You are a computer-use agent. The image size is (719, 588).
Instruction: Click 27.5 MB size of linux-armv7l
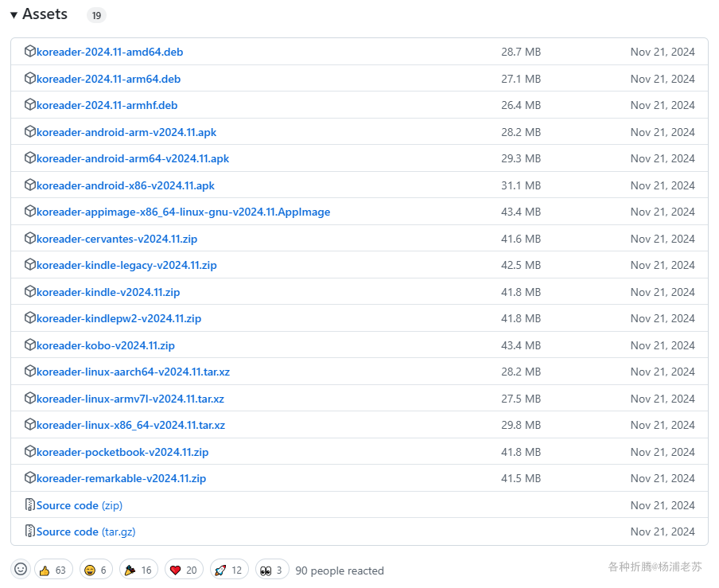point(521,398)
